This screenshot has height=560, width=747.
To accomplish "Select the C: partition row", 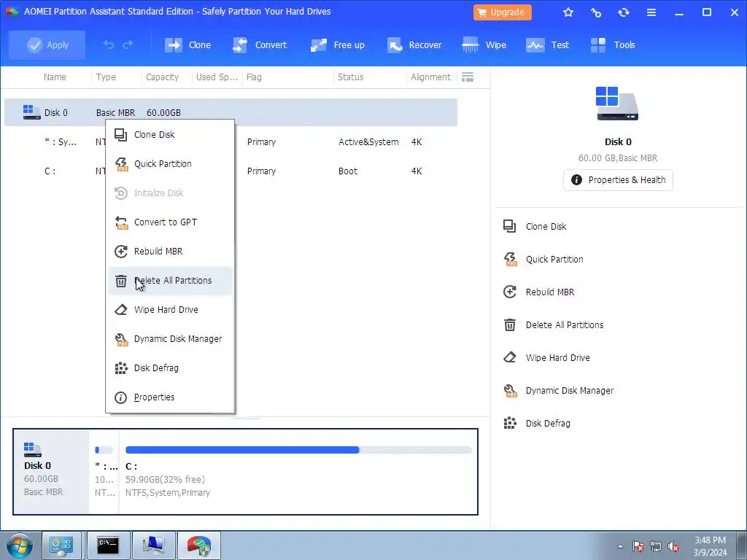I will (x=231, y=171).
